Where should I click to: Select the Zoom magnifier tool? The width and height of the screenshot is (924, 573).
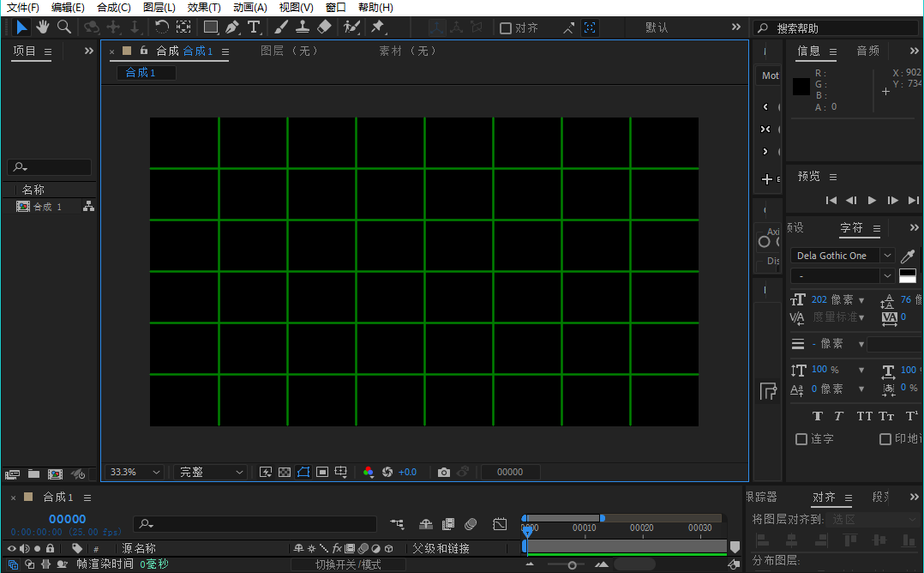click(64, 27)
